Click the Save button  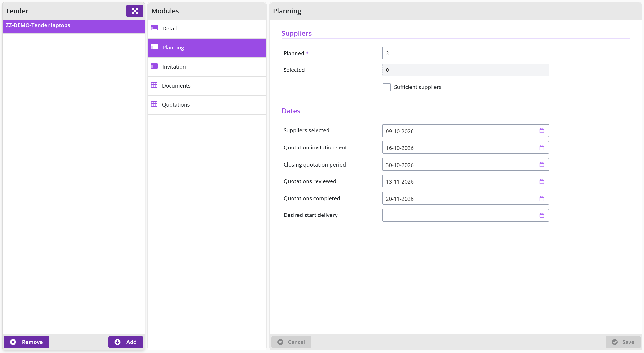tap(623, 342)
